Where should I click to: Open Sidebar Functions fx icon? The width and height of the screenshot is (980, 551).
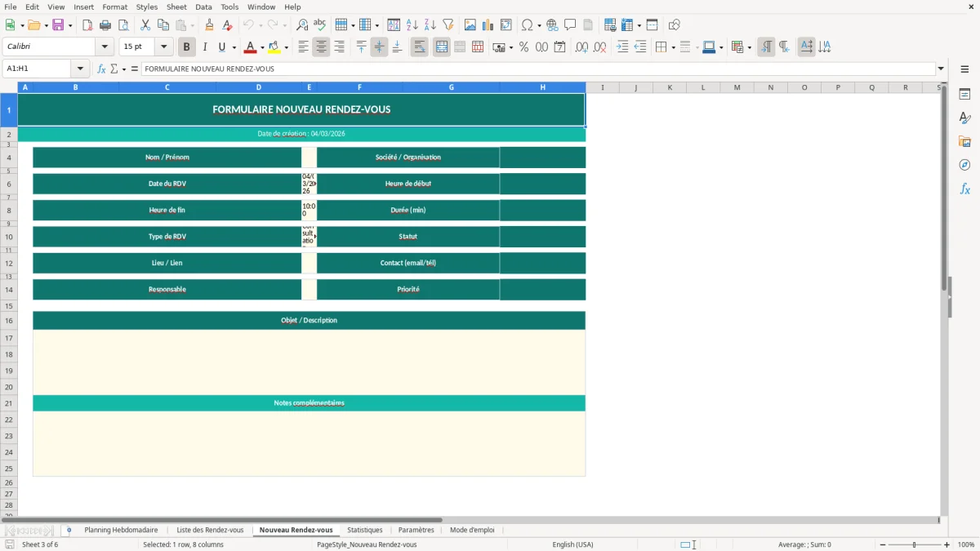click(x=964, y=189)
